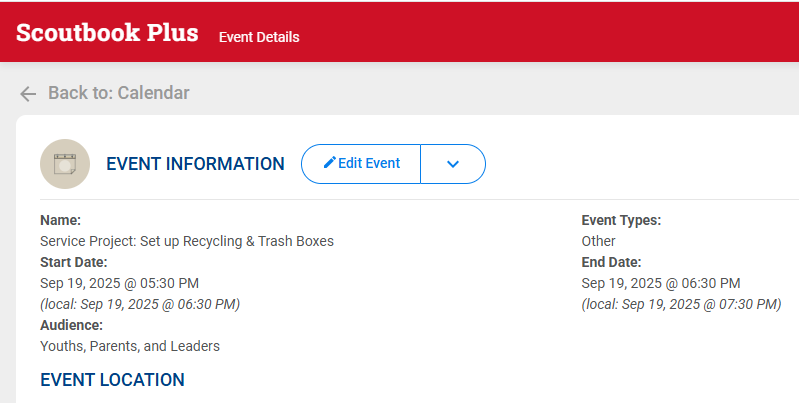This screenshot has height=403, width=799.
Task: Click the pencil icon in Edit Event
Action: 329,163
